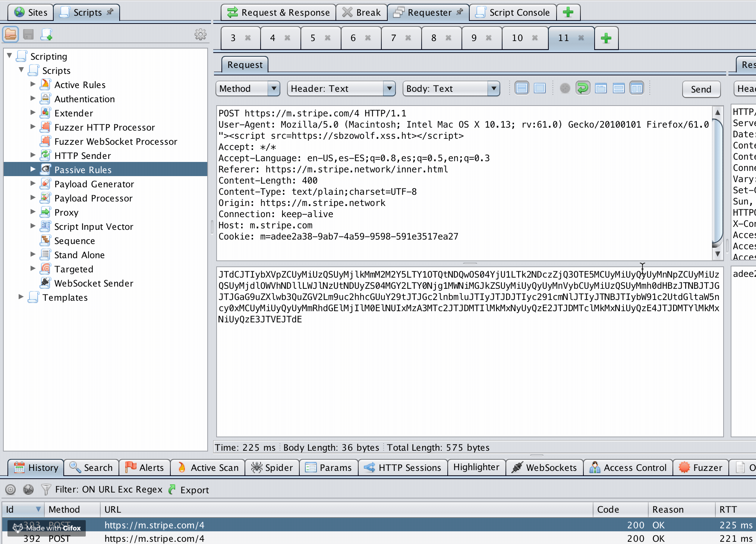Image resolution: width=756 pixels, height=544 pixels.
Task: Click the Export icon in the History toolbar
Action: [171, 490]
